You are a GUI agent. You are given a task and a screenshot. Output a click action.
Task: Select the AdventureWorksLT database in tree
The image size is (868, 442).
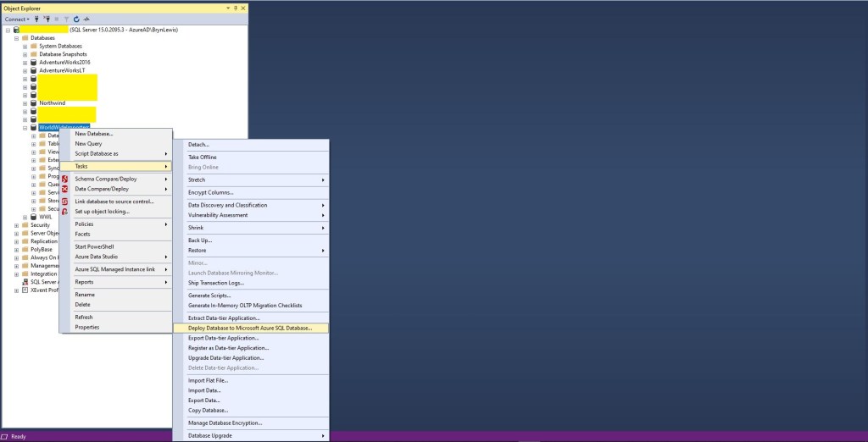(x=62, y=71)
